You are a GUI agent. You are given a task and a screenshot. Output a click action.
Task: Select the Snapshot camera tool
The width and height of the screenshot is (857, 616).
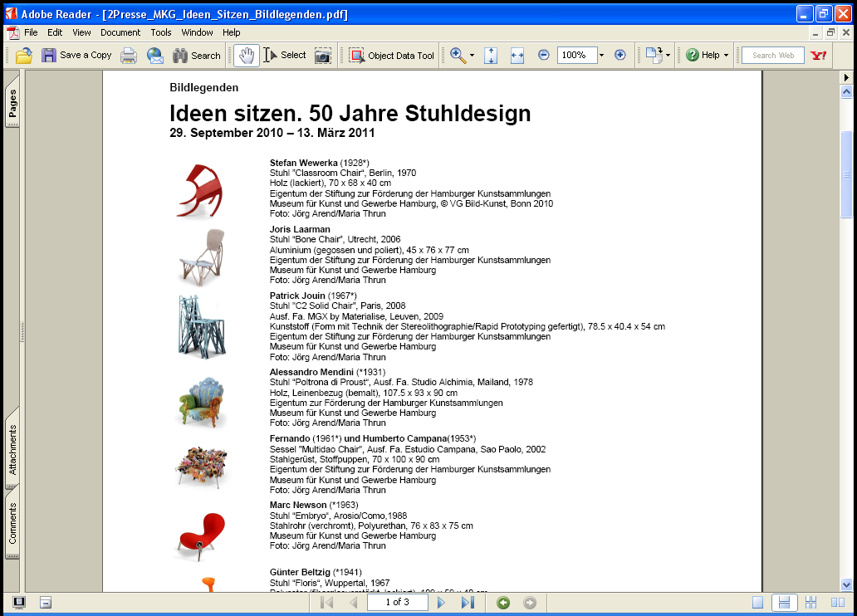[x=322, y=55]
